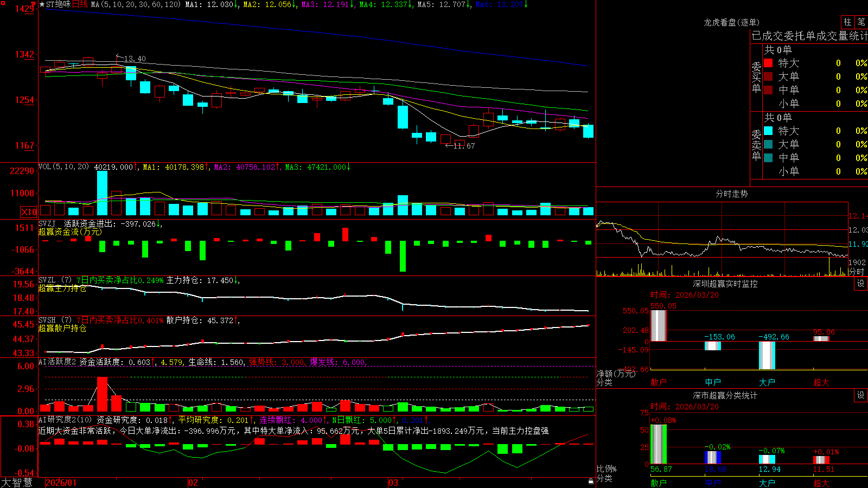
Task: Click the 分时 label under the intraday chart
Action: tap(856, 272)
